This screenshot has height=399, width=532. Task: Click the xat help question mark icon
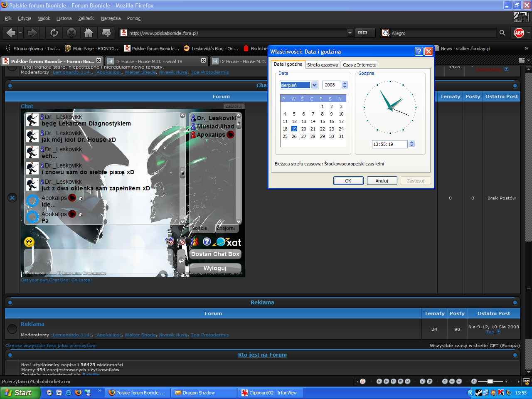point(207,241)
